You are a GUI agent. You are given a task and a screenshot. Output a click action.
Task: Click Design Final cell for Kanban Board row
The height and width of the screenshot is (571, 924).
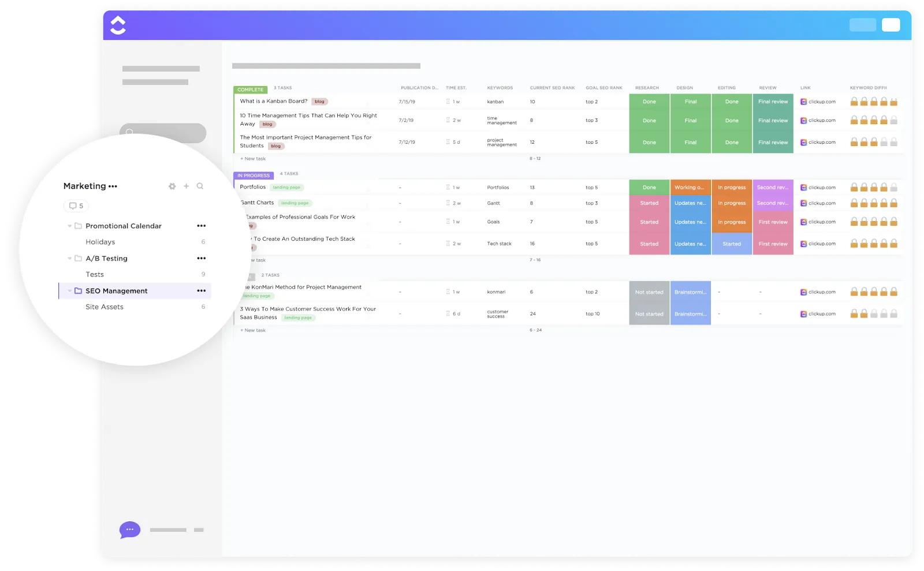pos(690,102)
